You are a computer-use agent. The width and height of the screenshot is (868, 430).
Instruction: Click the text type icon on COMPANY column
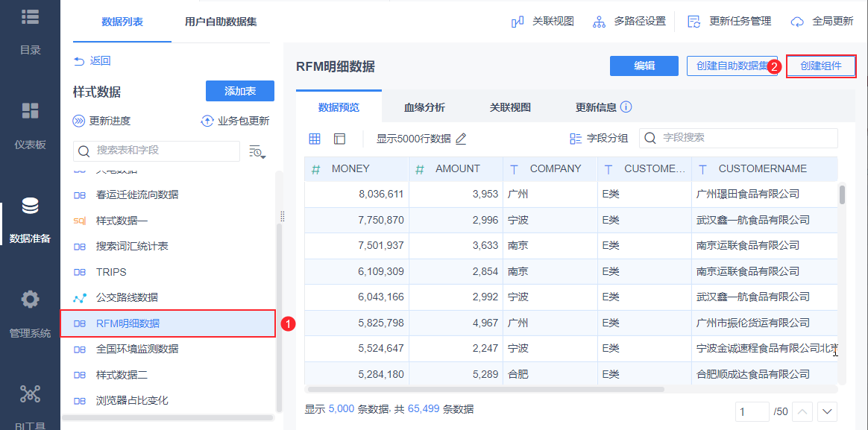[514, 169]
